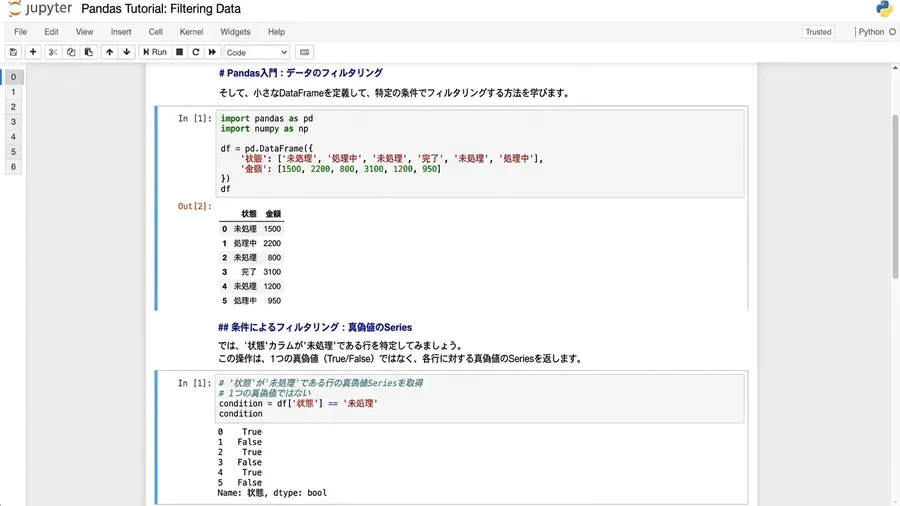This screenshot has height=506, width=900.
Task: Select sidebar row 5
Action: 13,151
